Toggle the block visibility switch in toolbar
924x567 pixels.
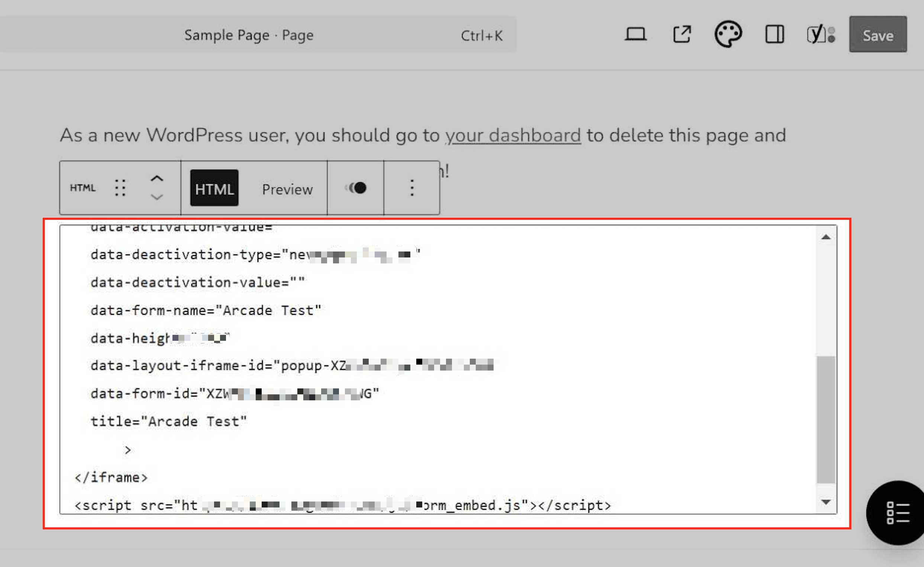355,188
